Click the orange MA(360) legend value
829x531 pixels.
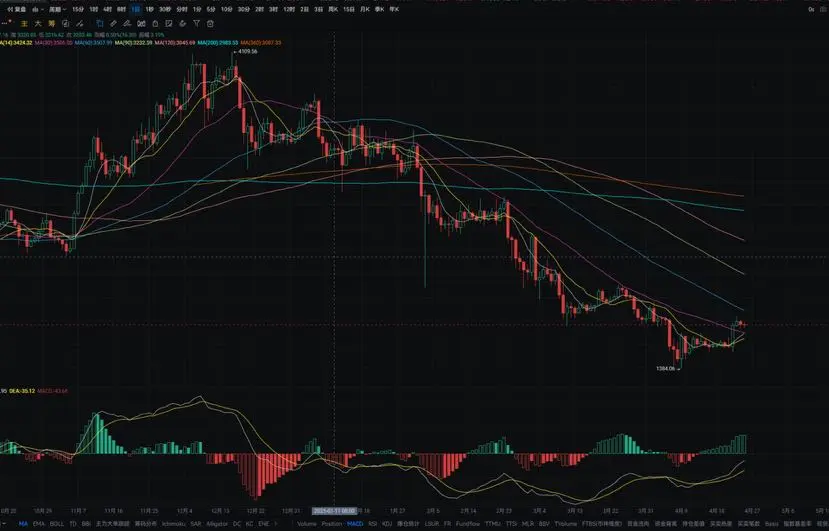(261, 42)
